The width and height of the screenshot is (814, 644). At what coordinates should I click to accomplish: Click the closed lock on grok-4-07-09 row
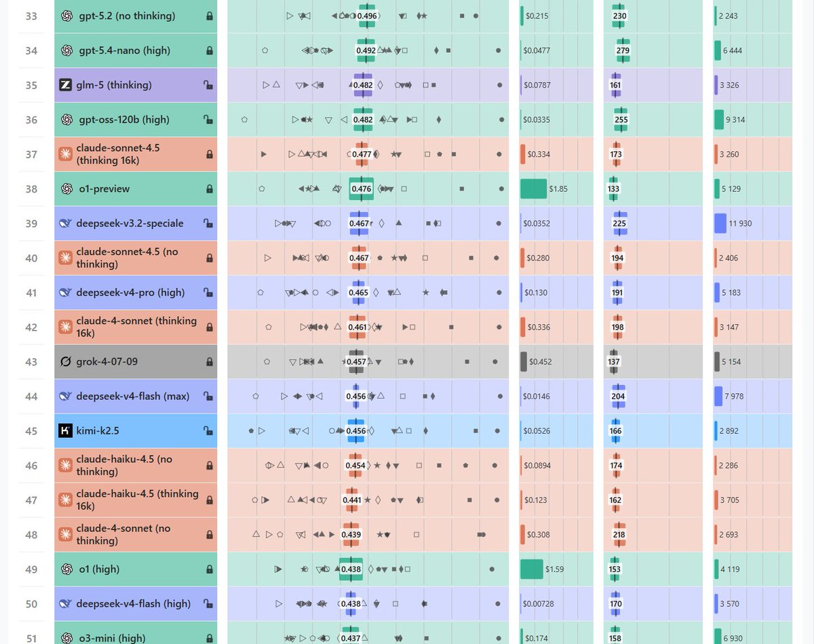[209, 361]
